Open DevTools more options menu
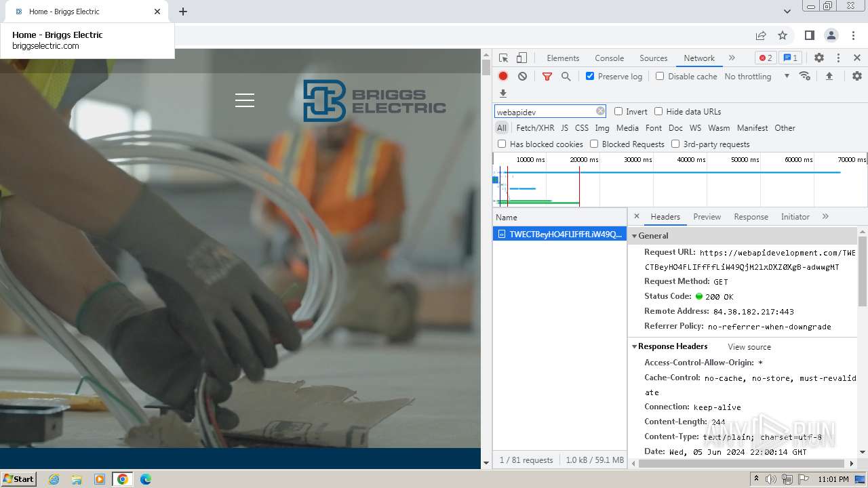Viewport: 868px width, 488px height. [x=838, y=58]
